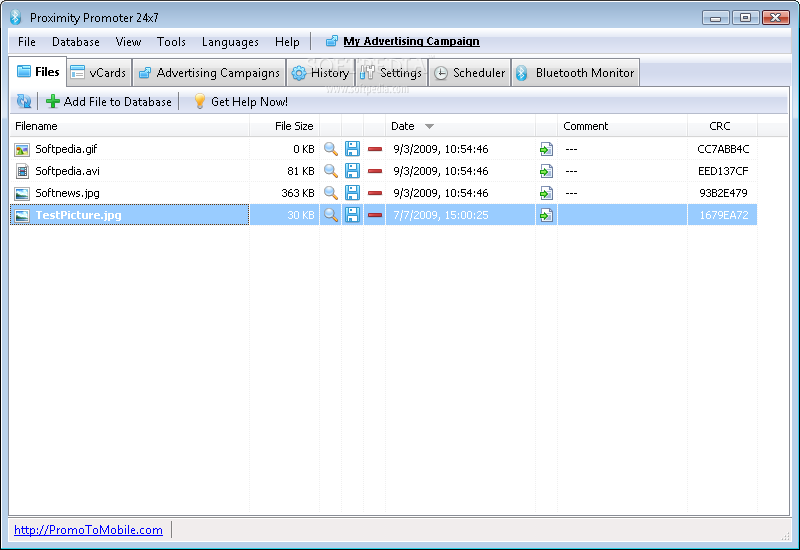Click the 81 KB file size cell

point(301,171)
